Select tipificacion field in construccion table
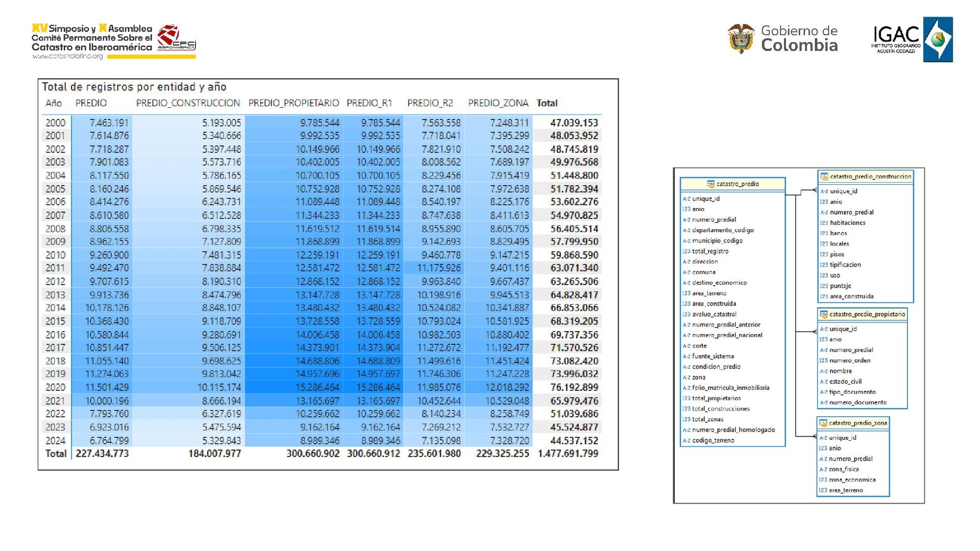The width and height of the screenshot is (980, 551). tap(845, 265)
